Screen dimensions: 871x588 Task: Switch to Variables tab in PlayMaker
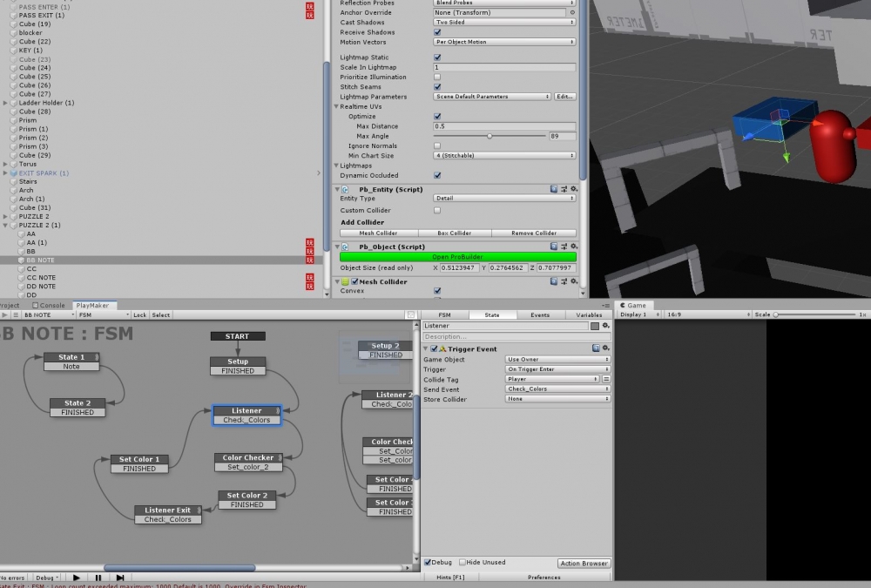(x=588, y=314)
